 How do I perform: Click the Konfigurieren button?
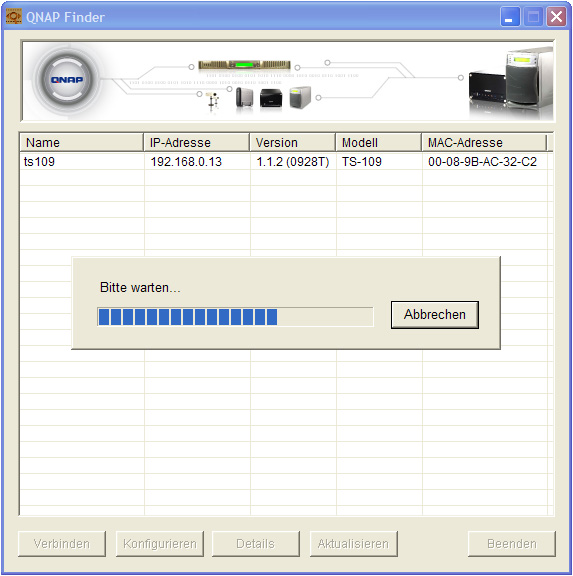tap(160, 544)
